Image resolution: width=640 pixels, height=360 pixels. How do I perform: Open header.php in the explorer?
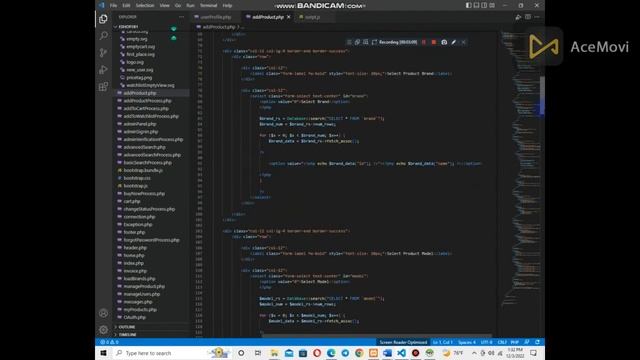point(135,248)
